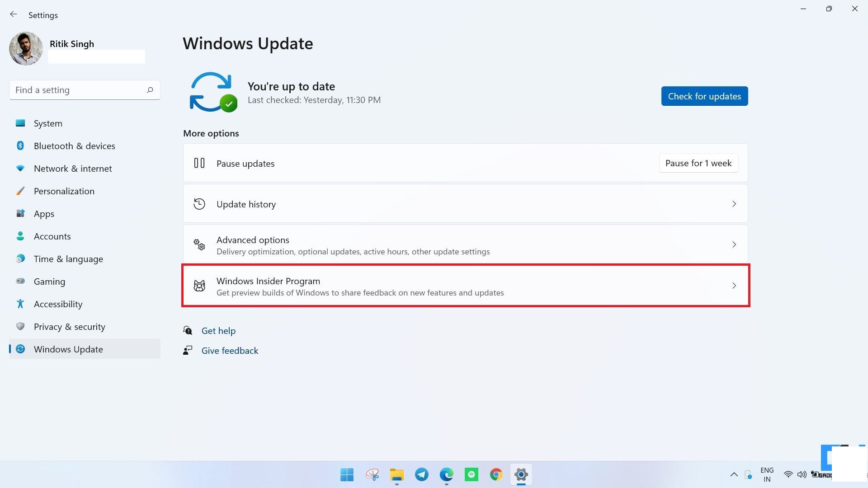Screen dimensions: 868x488
Task: Click Give feedback link
Action: click(230, 350)
